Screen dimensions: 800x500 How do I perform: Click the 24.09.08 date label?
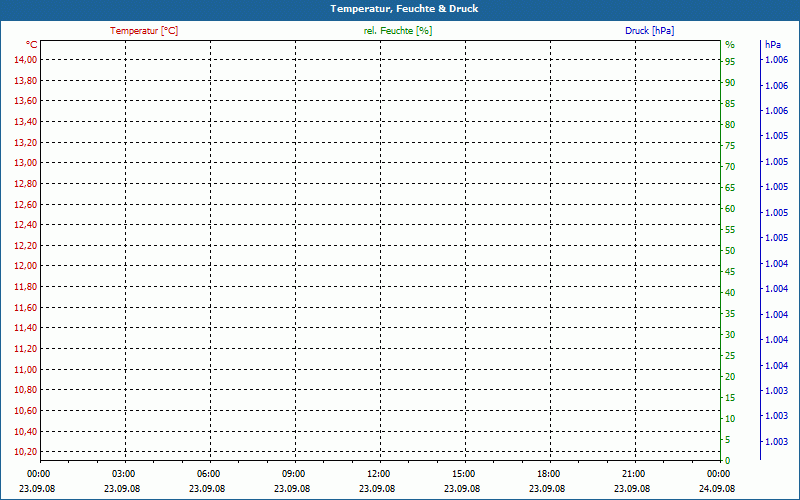(717, 489)
